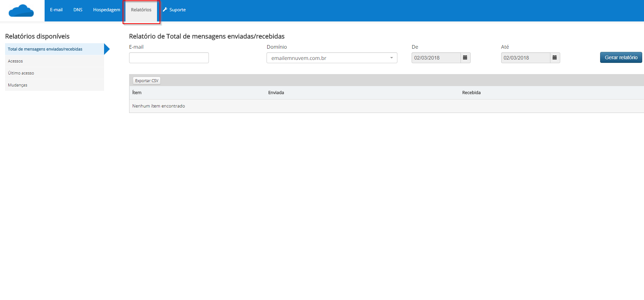The width and height of the screenshot is (644, 300).
Task: Switch to the Hospedagem tab
Action: click(107, 10)
